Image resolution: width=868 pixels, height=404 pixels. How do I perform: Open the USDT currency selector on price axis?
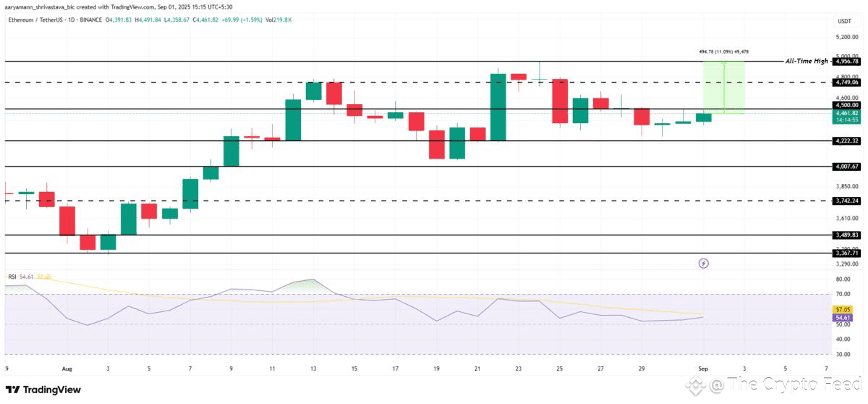[844, 21]
